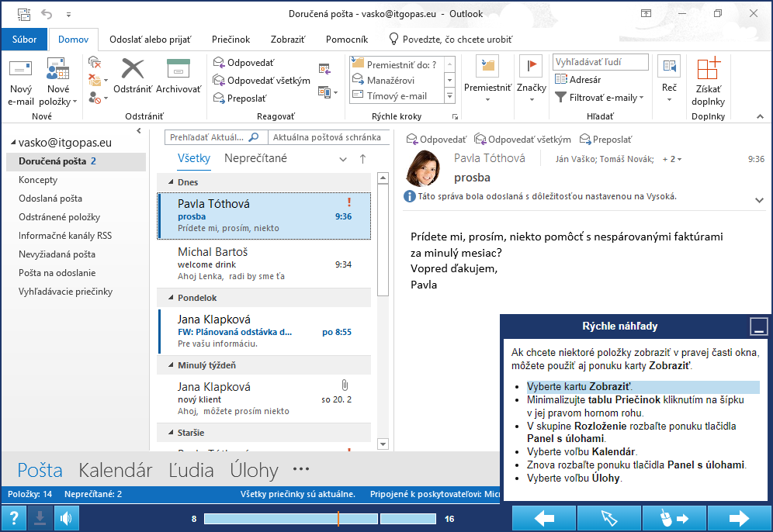Collapse the Dnes message group
Viewport: 773px width, 532px height.
(171, 181)
